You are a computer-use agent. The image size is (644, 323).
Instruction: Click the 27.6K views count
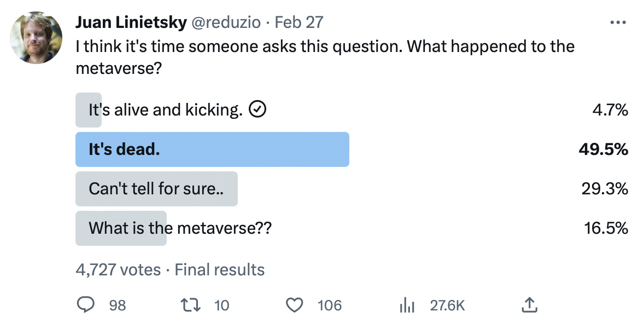(x=447, y=305)
